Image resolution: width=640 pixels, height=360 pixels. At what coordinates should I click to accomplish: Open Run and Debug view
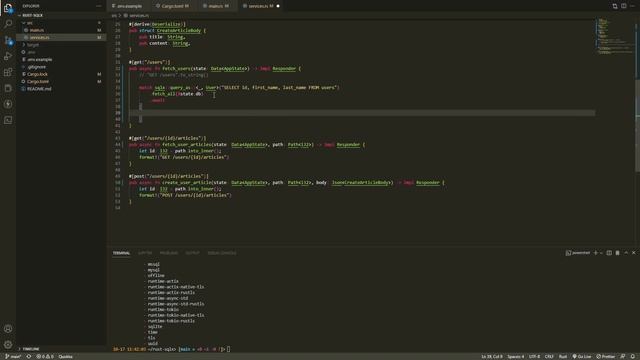tap(8, 56)
